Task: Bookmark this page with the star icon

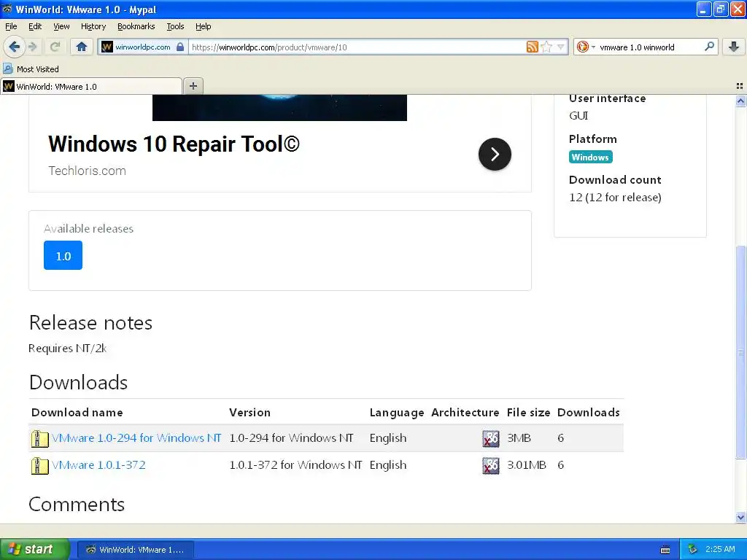Action: 546,47
